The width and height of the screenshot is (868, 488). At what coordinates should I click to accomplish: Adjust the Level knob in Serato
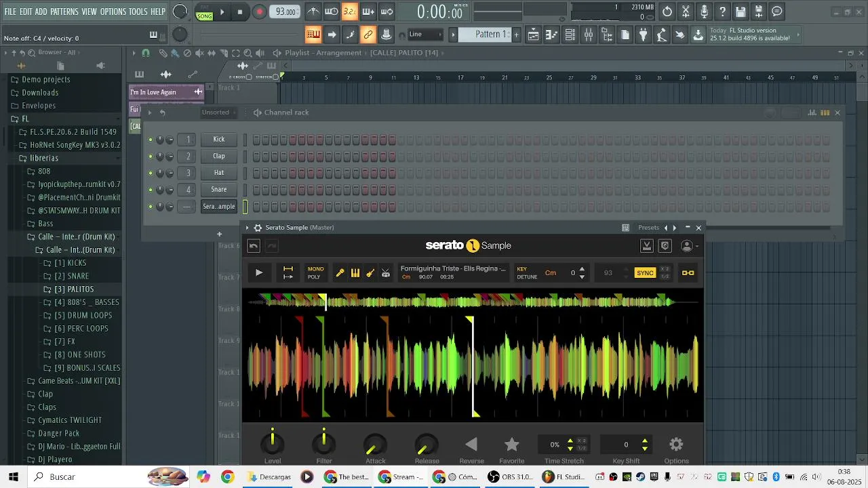(x=273, y=444)
